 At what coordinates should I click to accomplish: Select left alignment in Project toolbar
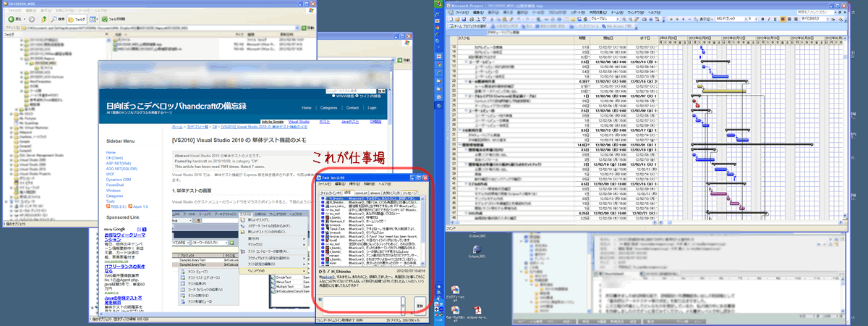click(x=783, y=19)
